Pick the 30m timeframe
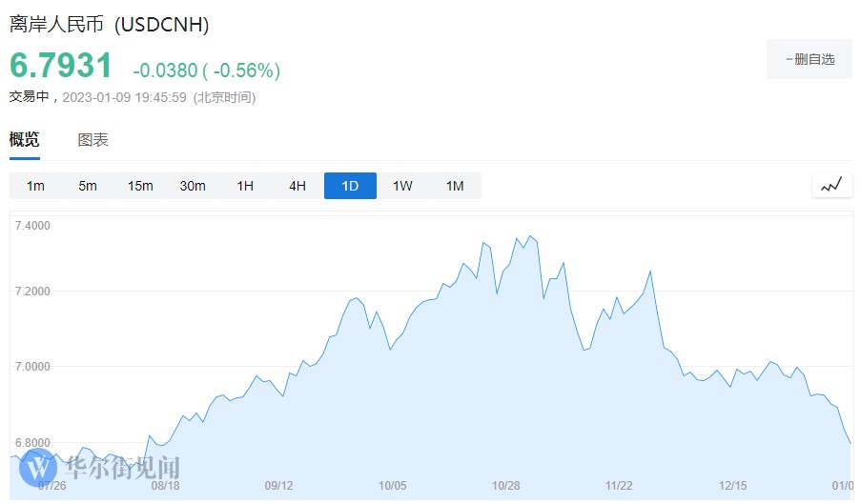861x504 pixels. click(193, 186)
